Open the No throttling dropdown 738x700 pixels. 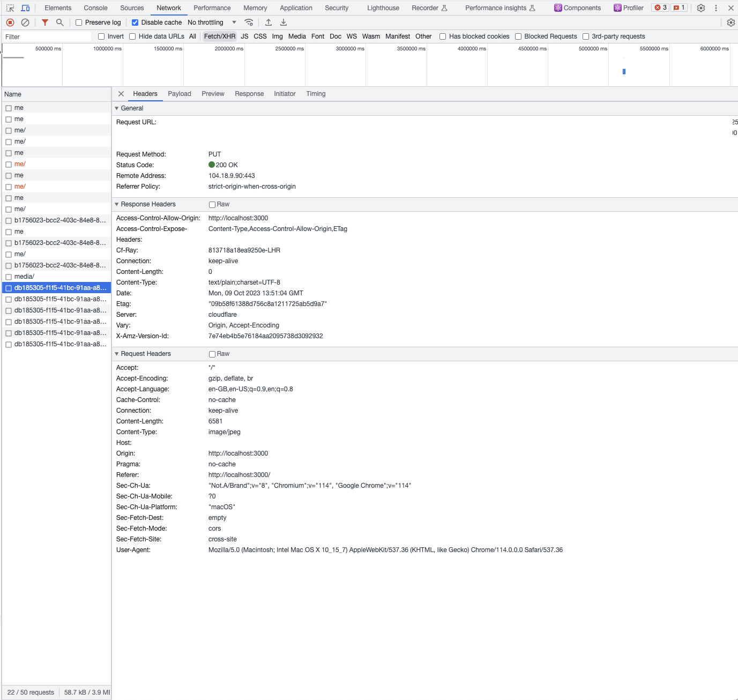pyautogui.click(x=212, y=23)
